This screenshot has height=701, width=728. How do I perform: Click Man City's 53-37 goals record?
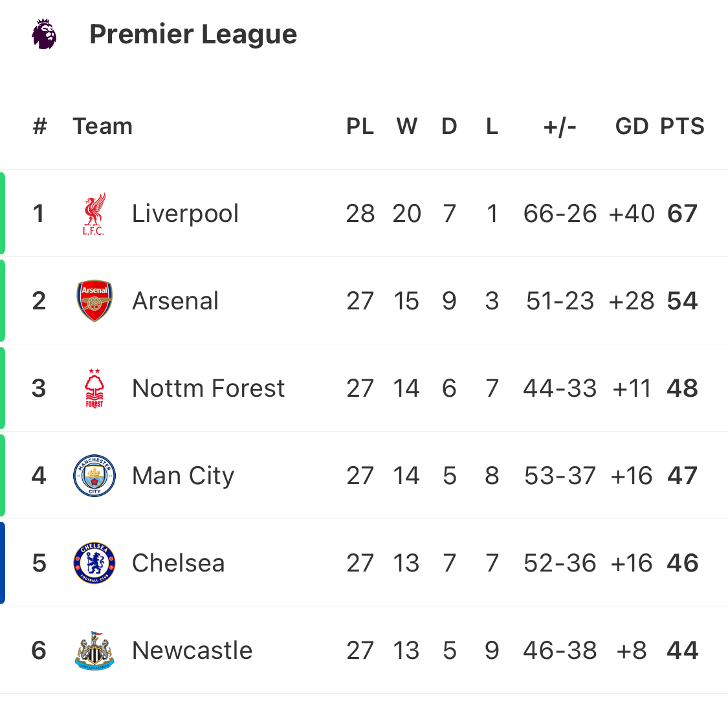tap(560, 476)
